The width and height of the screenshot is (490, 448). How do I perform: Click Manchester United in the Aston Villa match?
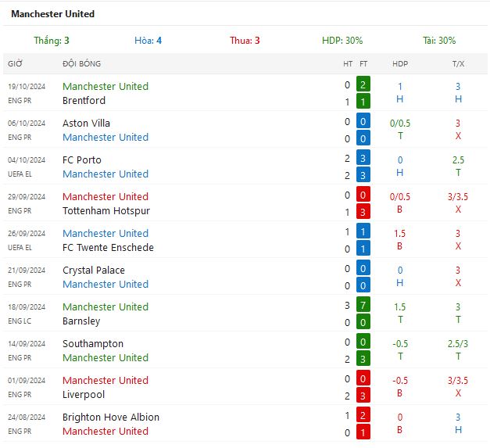[x=106, y=138]
